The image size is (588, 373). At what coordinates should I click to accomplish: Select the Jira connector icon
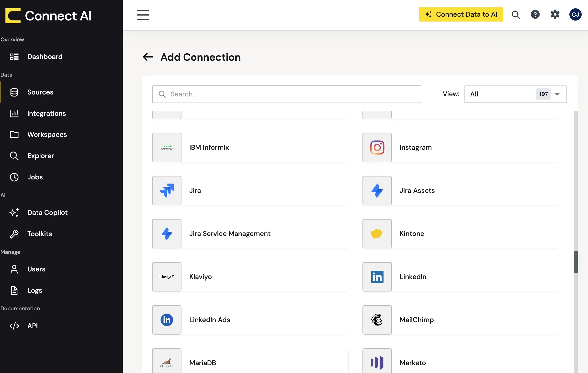point(167,191)
